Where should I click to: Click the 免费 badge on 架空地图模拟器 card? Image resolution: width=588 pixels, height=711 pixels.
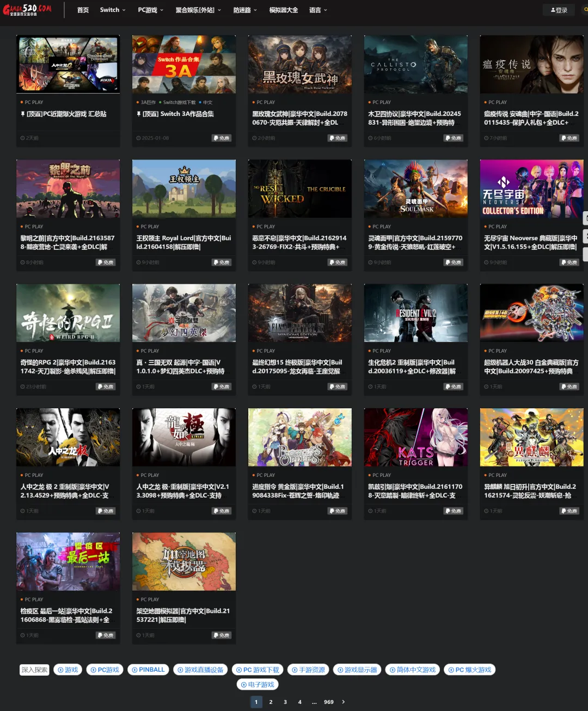pos(222,635)
